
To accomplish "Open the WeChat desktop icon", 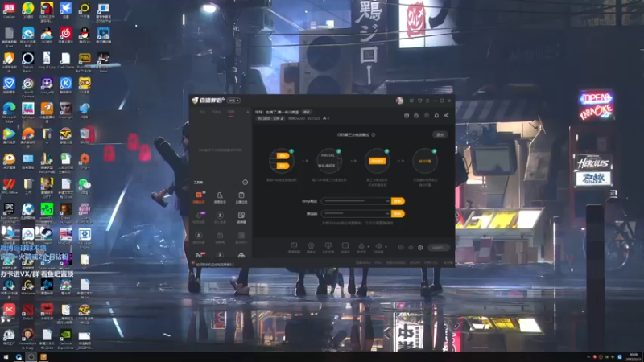I will 85,186.
